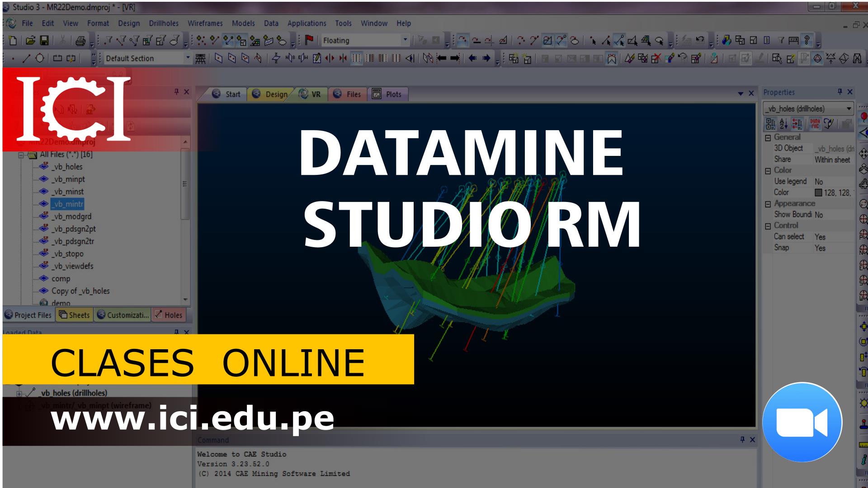This screenshot has width=868, height=488.
Task: Toggle Show Bounding property value
Action: 833,215
